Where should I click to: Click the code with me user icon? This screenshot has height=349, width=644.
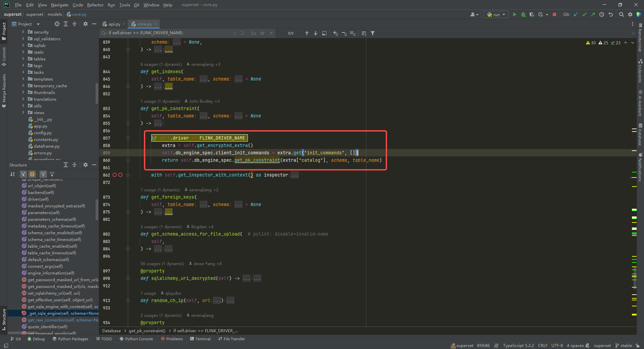pyautogui.click(x=474, y=14)
